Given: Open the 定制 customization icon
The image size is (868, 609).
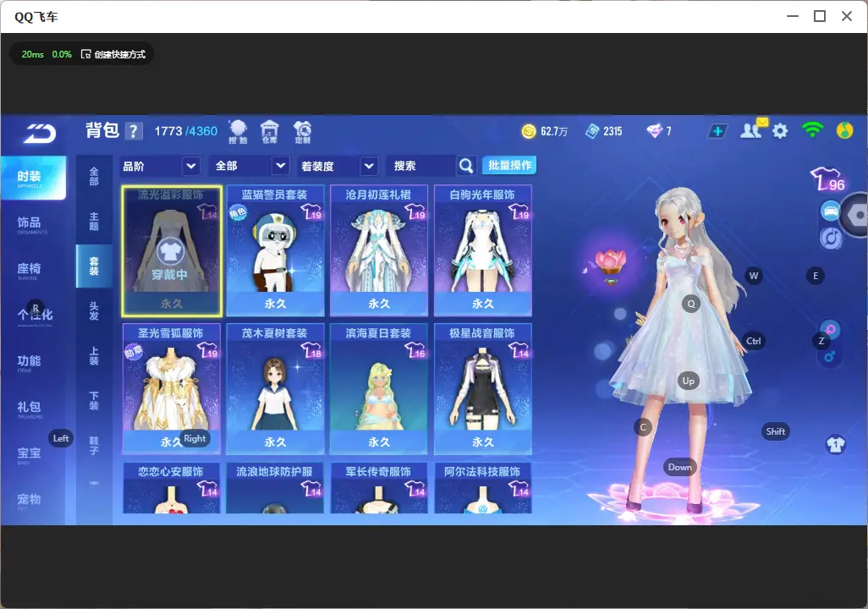Looking at the screenshot, I should tap(302, 132).
